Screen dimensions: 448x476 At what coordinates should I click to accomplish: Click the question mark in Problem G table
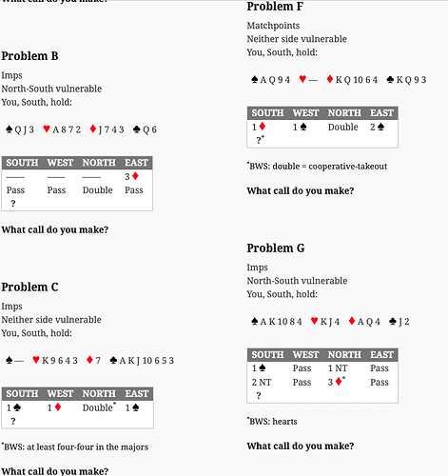(259, 395)
